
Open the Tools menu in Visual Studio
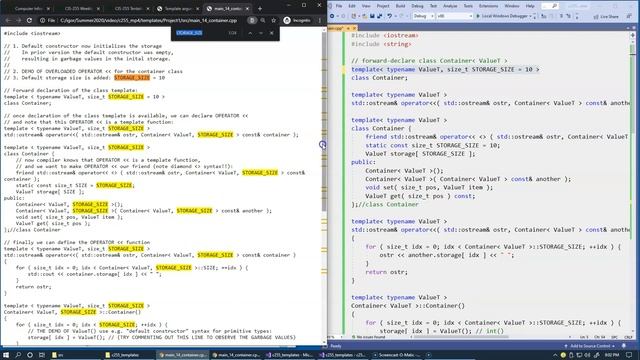(468, 6)
